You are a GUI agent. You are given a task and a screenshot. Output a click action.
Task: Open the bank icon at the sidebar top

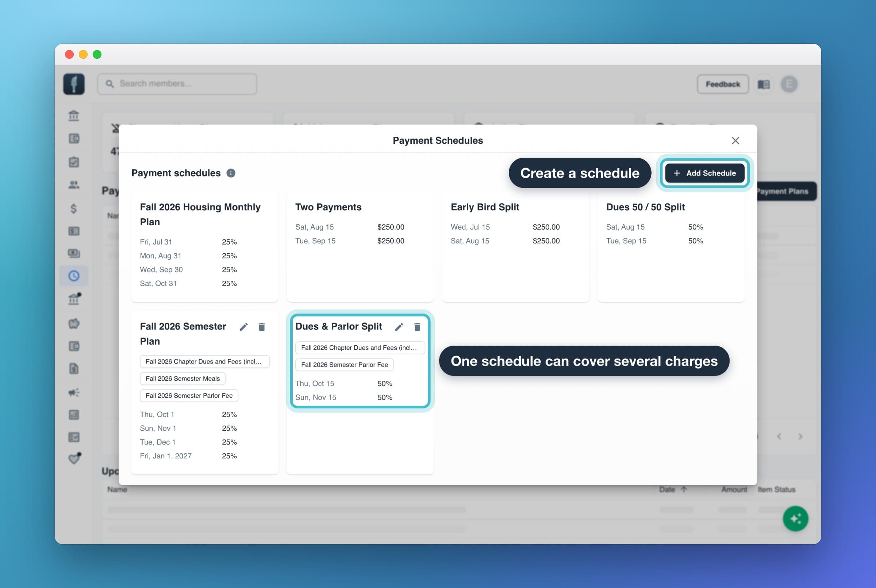point(73,116)
